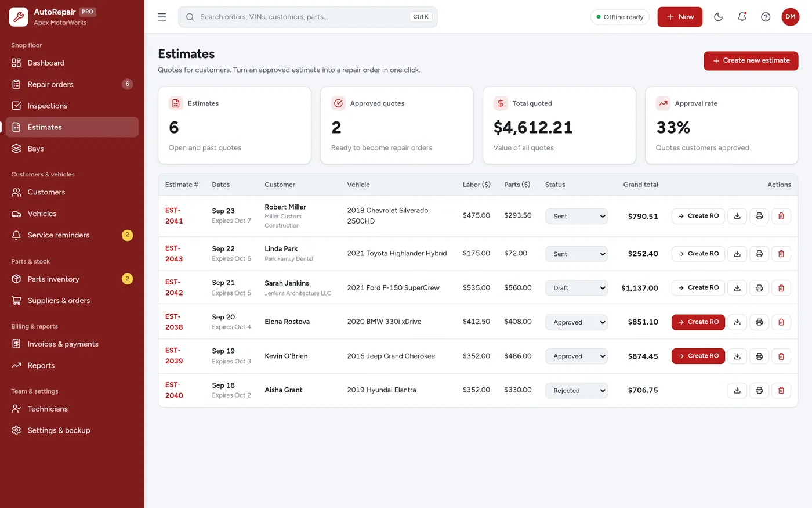812x508 pixels.
Task: Open estimate link EST-2041
Action: tap(174, 215)
